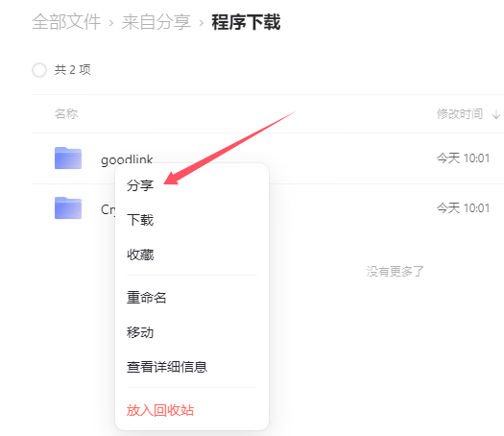Sort by the 名称 column header
Viewport: 504px width, 436px height.
click(66, 114)
